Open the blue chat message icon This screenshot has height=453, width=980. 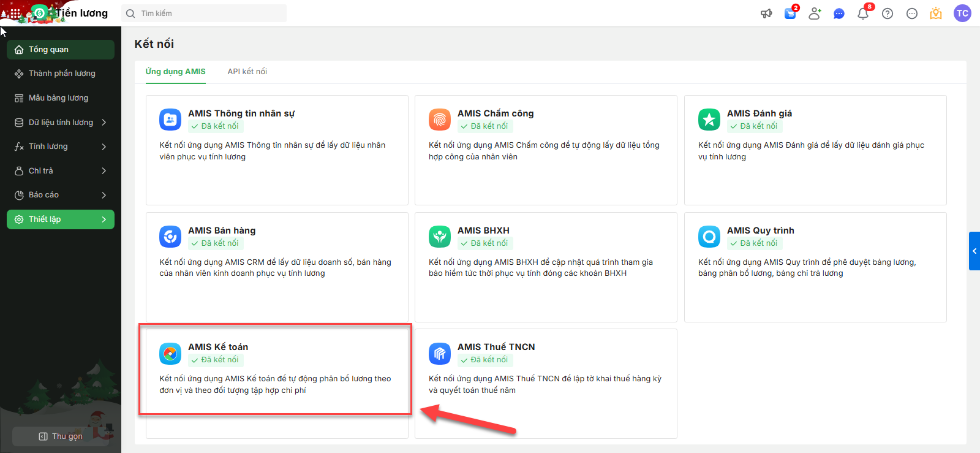(839, 13)
